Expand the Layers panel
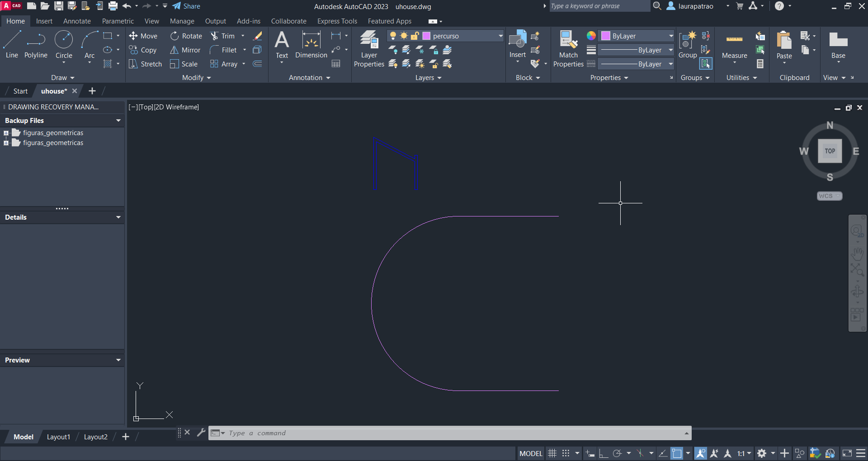The image size is (868, 461). click(428, 78)
